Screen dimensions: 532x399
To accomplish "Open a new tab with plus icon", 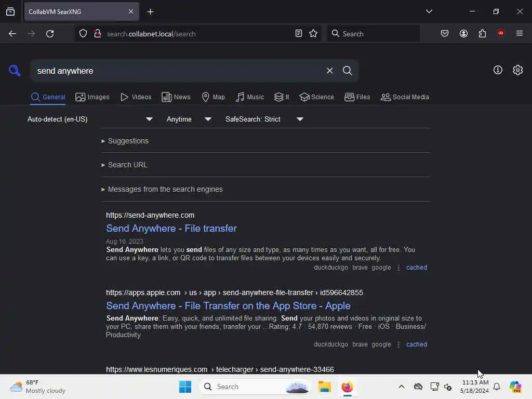I will point(150,12).
